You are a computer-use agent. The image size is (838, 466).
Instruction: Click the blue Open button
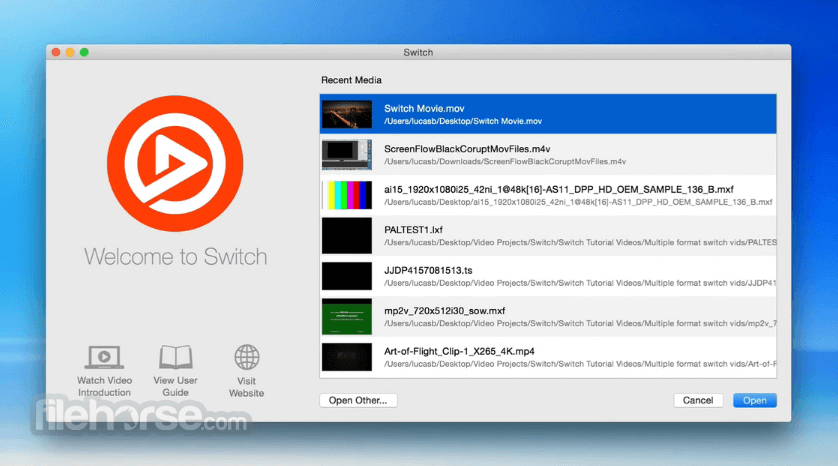[x=755, y=400]
